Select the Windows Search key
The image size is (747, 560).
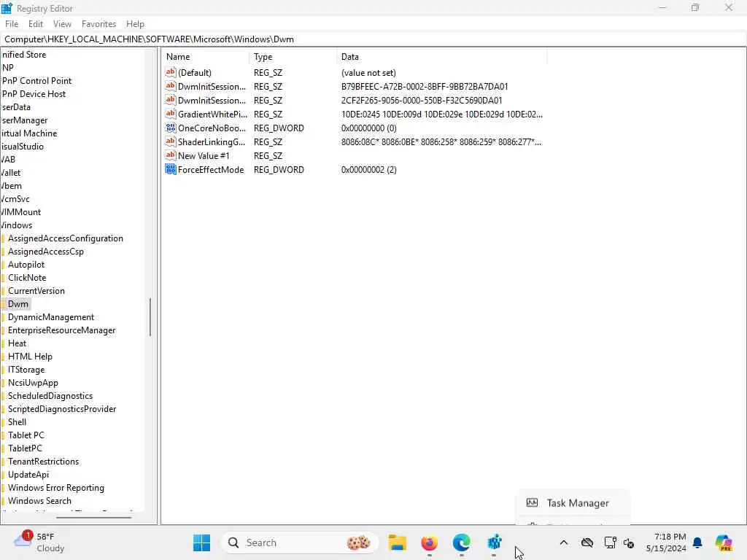(x=39, y=500)
